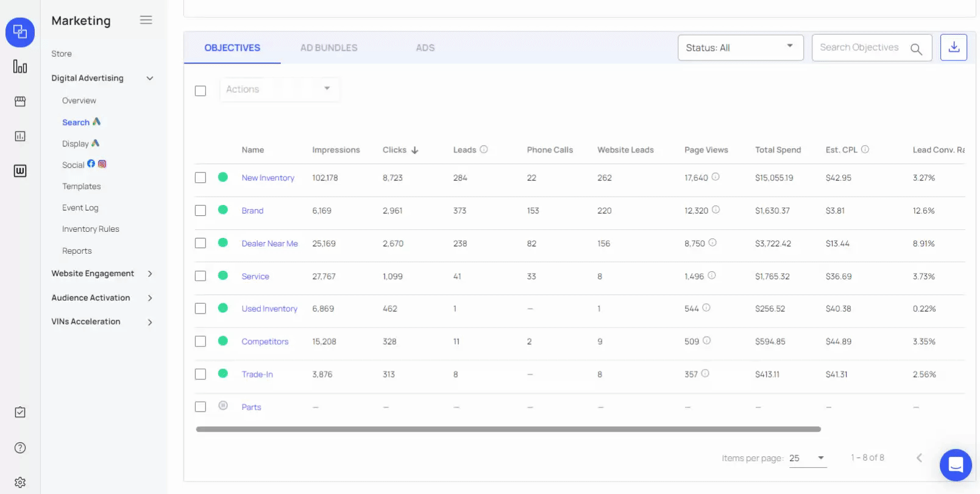
Task: Open the bar chart analytics sidebar icon
Action: (20, 66)
